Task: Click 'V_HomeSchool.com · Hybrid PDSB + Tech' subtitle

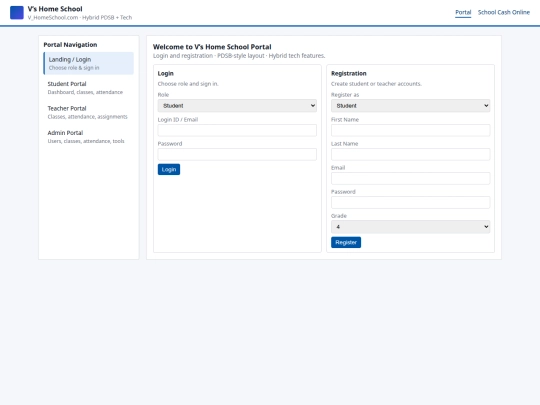Action: 80,18
